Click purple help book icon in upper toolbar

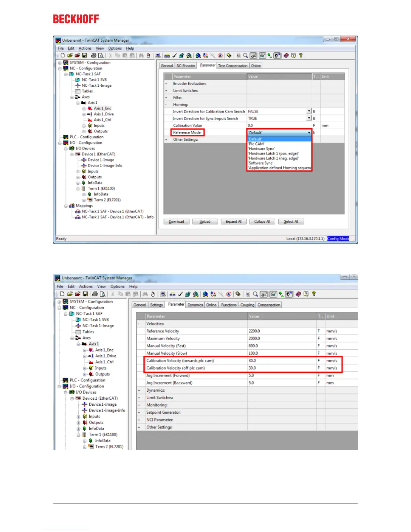click(286, 55)
